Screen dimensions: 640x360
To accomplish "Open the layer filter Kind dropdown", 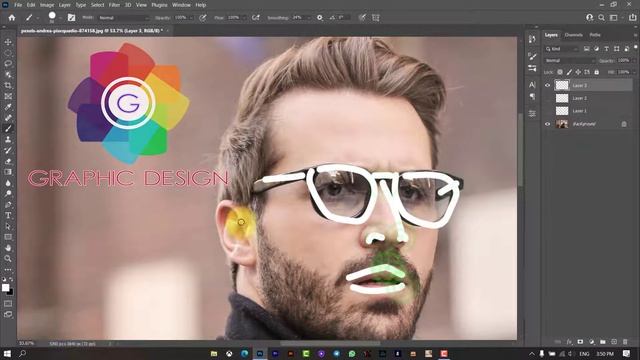I will (562, 49).
